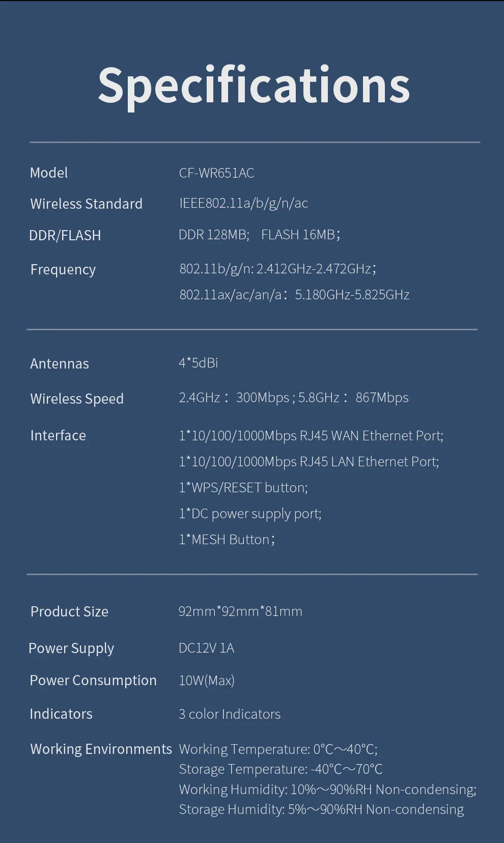Select the IEEE802.11a/b/g/n/ac value
The width and height of the screenshot is (504, 843).
[x=243, y=203]
